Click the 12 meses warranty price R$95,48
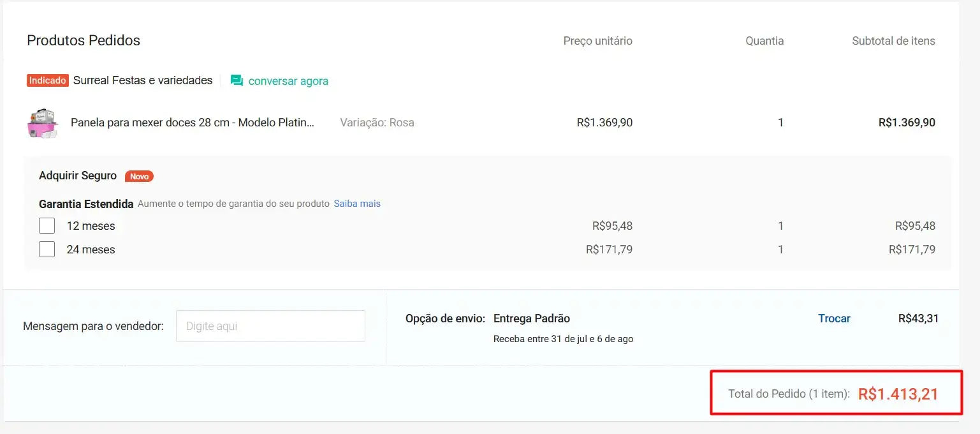Screen dimensions: 980x434 point(612,226)
